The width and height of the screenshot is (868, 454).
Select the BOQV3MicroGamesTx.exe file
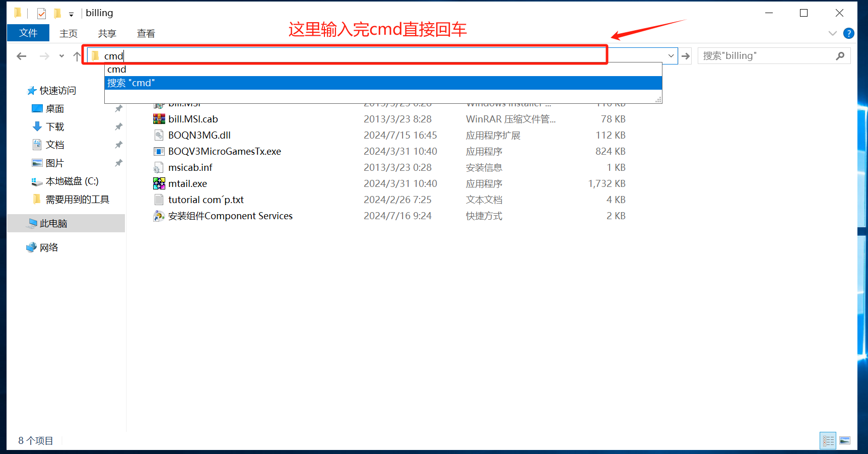pyautogui.click(x=224, y=151)
